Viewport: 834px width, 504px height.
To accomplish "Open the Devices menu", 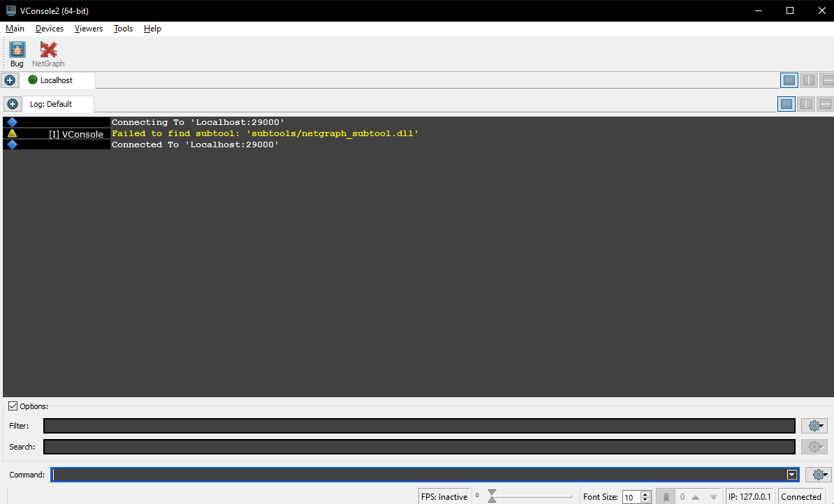I will click(50, 29).
